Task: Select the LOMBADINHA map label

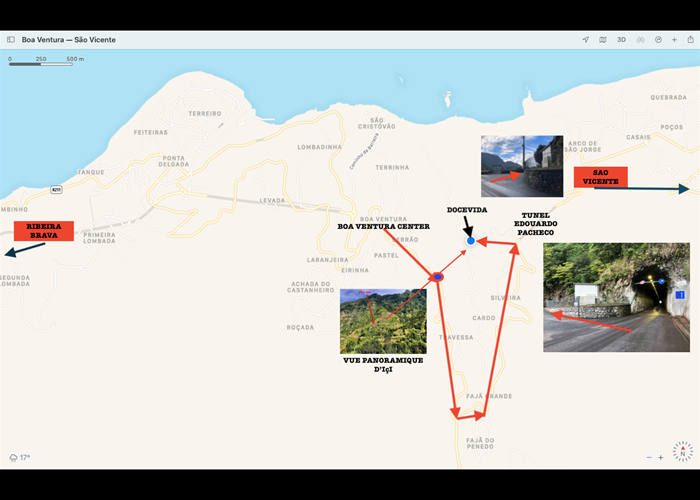Action: tap(320, 147)
